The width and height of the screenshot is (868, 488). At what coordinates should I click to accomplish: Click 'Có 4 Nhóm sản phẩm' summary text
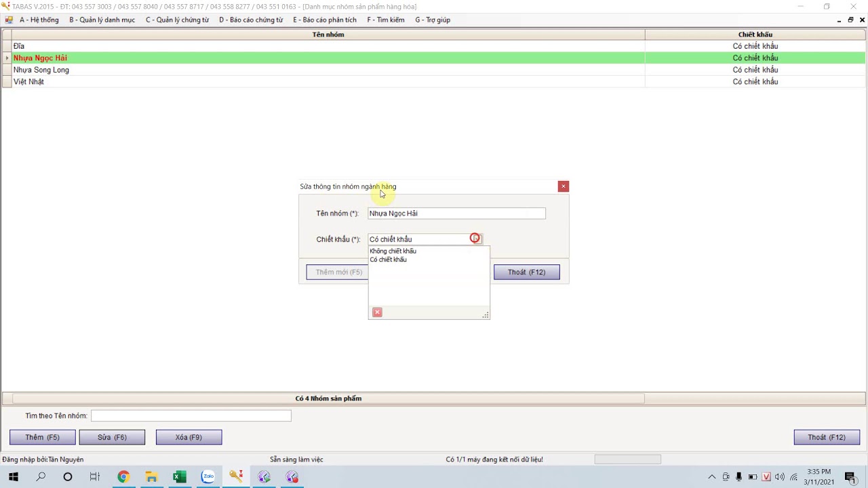click(x=328, y=399)
